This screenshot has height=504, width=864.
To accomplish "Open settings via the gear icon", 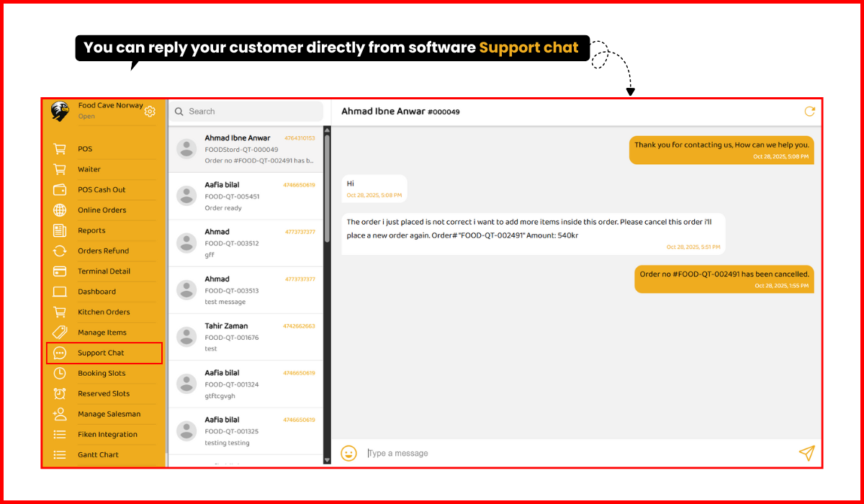I will point(150,112).
